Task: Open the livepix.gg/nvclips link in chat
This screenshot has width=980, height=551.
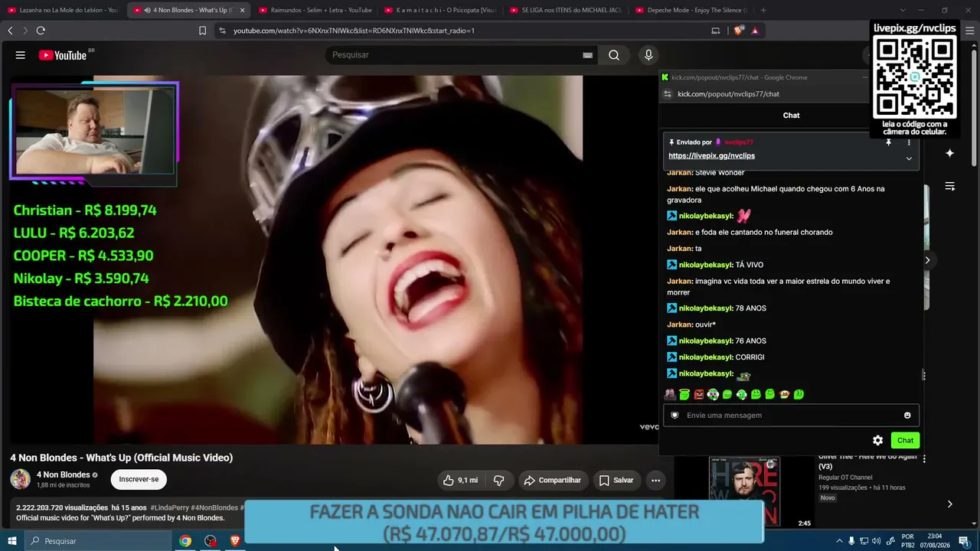Action: tap(711, 155)
